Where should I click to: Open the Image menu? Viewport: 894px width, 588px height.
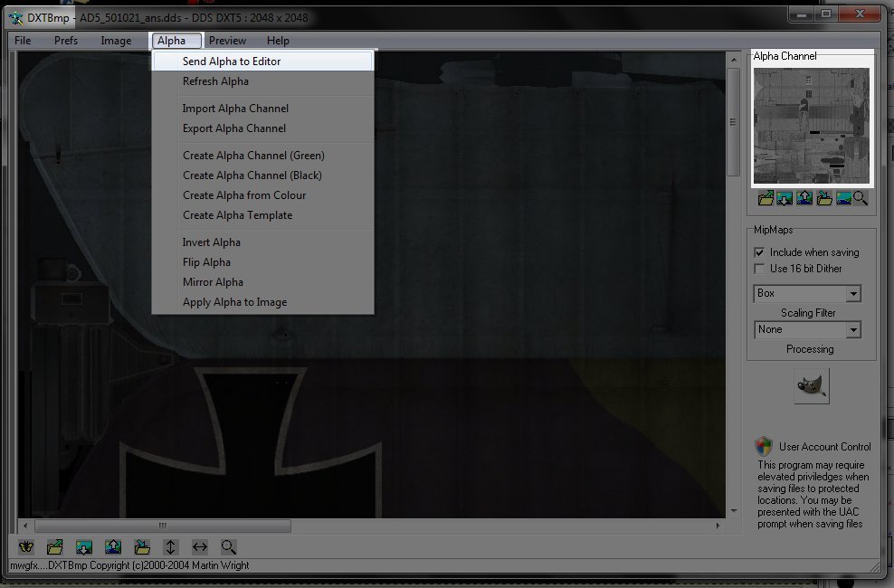[116, 41]
